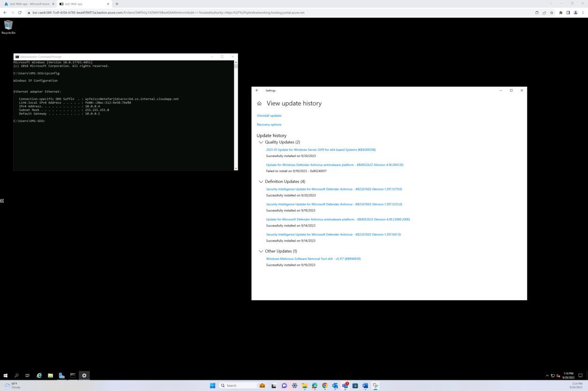This screenshot has height=391, width=588.
Task: Click the back arrow in the Settings window
Action: click(257, 90)
